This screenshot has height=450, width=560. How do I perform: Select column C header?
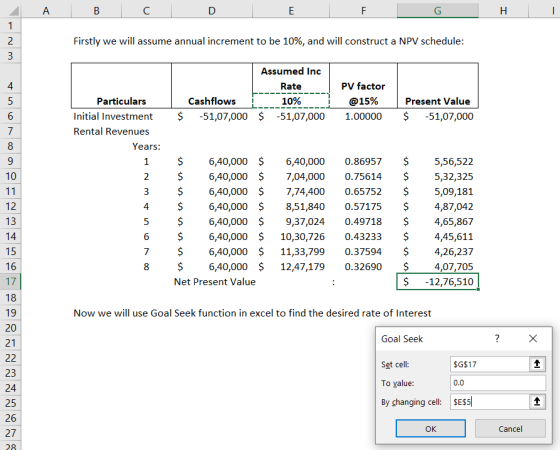(146, 11)
